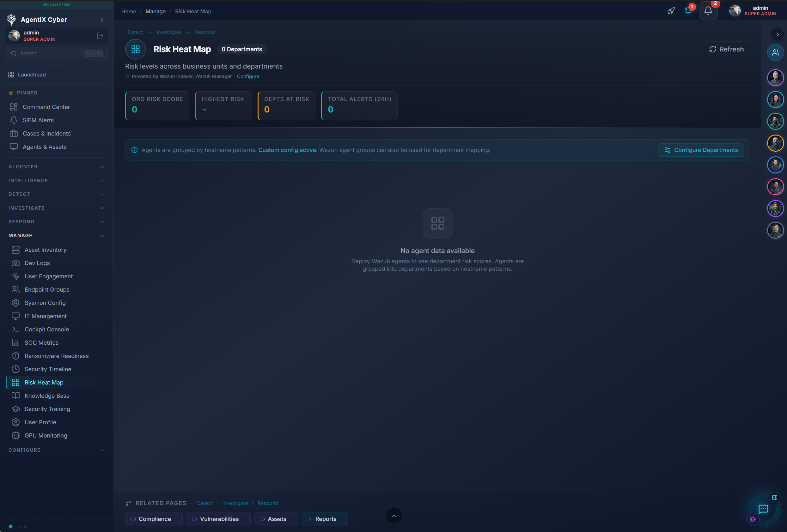The width and height of the screenshot is (787, 532).
Task: Click the Refresh button
Action: pyautogui.click(x=726, y=49)
